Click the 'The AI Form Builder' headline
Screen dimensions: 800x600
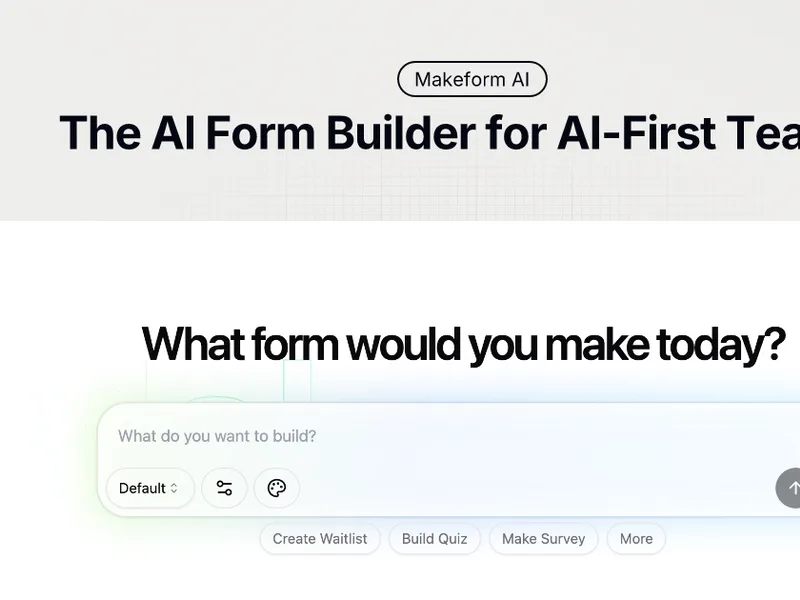tap(267, 134)
